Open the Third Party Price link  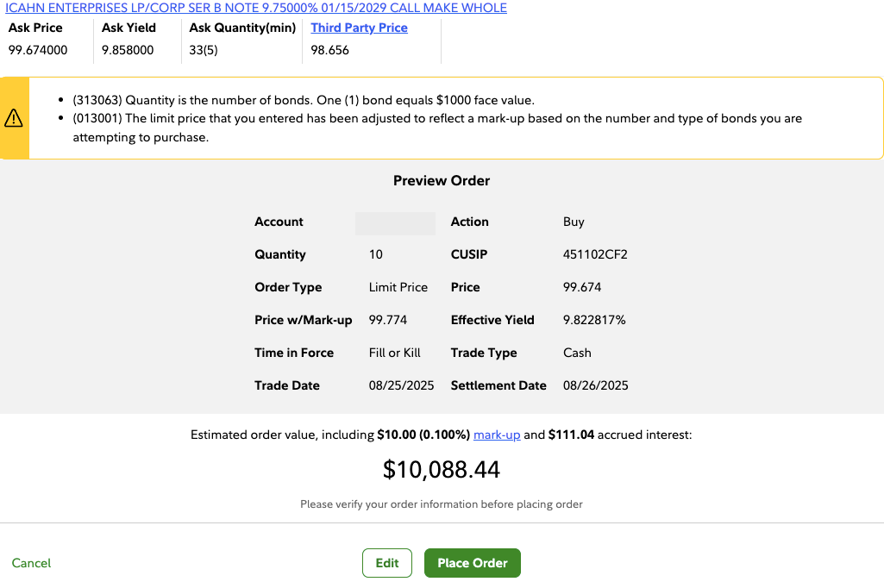(x=359, y=28)
